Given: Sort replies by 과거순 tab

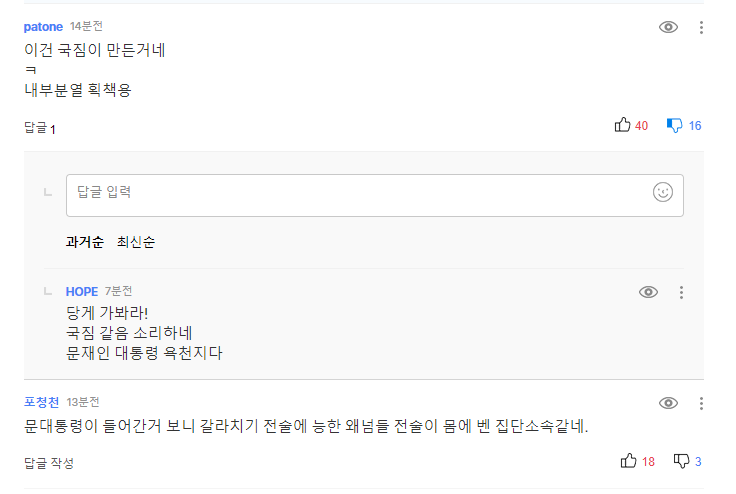Looking at the screenshot, I should click(84, 242).
